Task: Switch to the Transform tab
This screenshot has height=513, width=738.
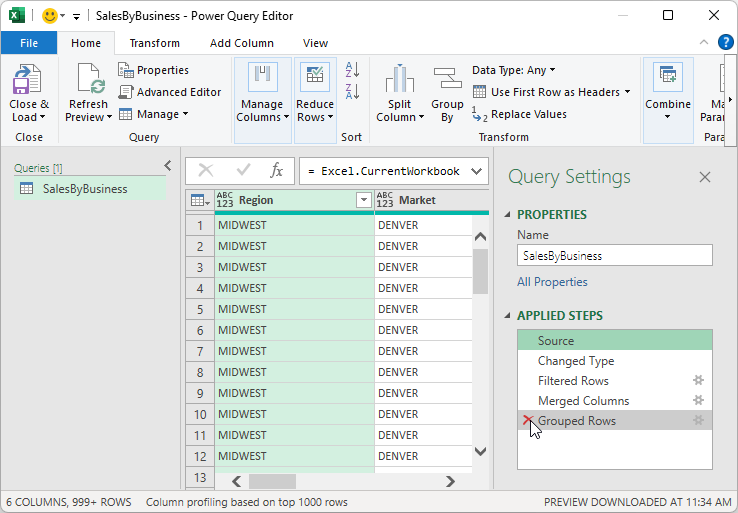Action: click(x=154, y=43)
